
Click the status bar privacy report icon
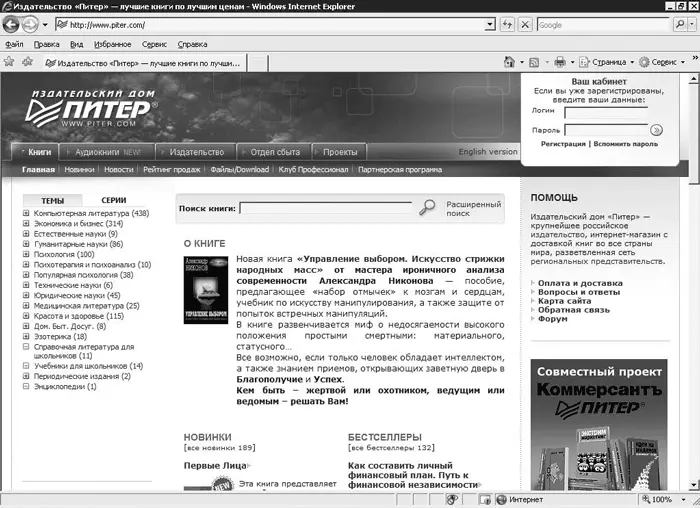[x=452, y=500]
